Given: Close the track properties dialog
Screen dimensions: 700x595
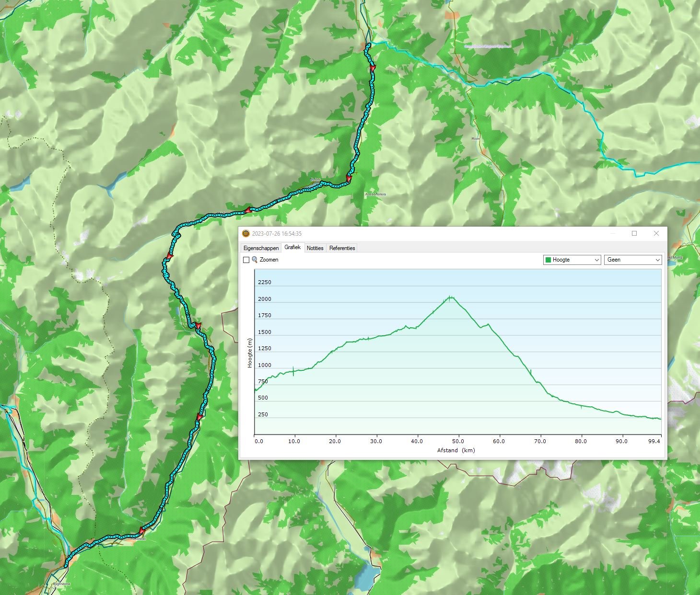Looking at the screenshot, I should (656, 234).
